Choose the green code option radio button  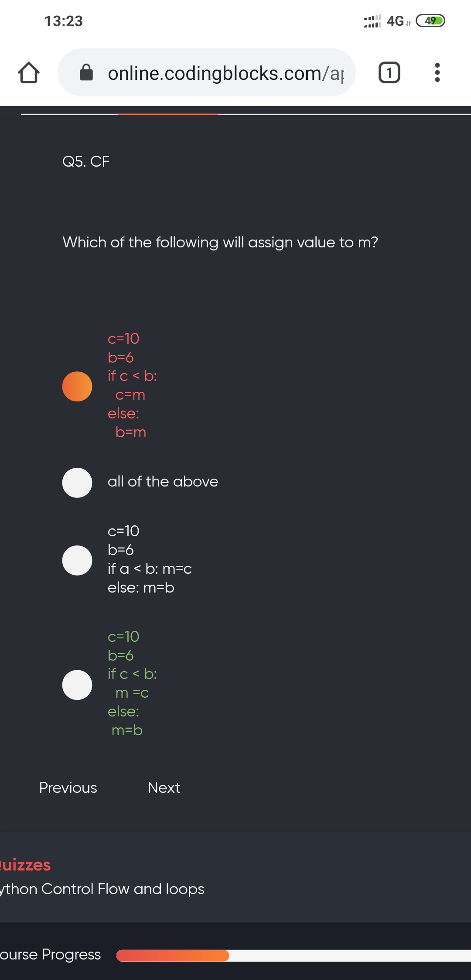pyautogui.click(x=77, y=685)
